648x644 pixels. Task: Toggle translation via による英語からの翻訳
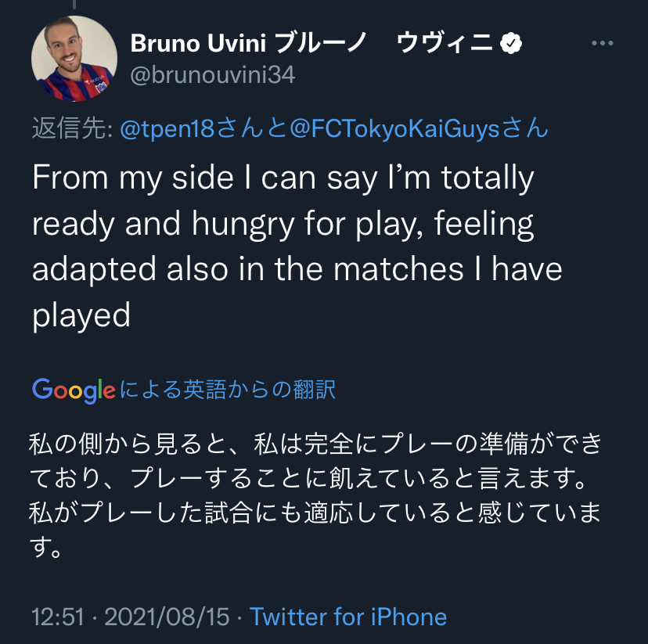pos(227,390)
